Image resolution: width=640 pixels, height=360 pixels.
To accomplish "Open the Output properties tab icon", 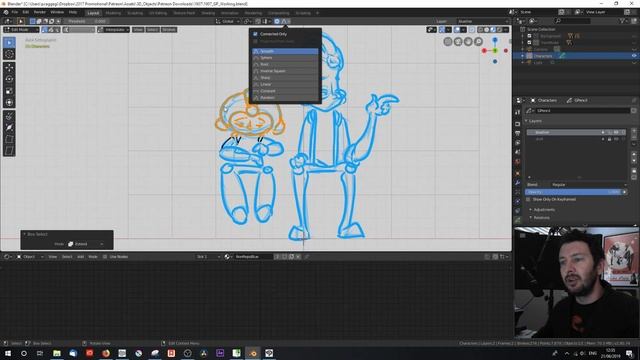I will pos(518,133).
